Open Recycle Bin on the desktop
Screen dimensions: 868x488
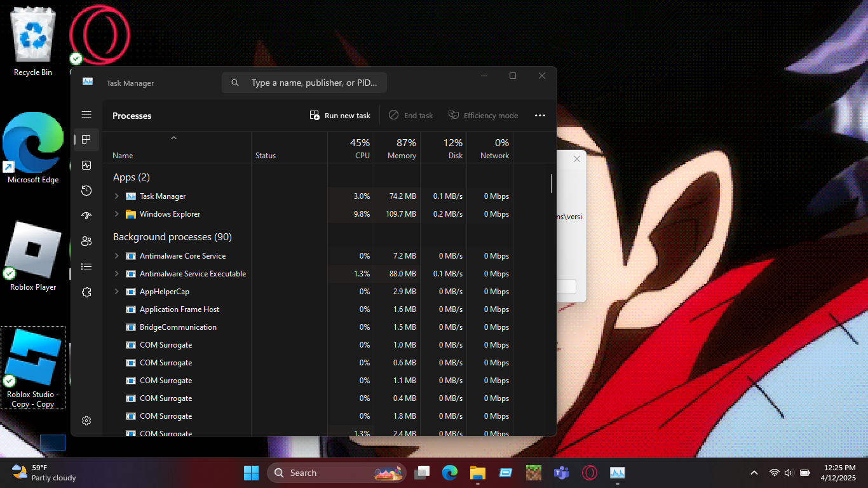pyautogui.click(x=33, y=41)
